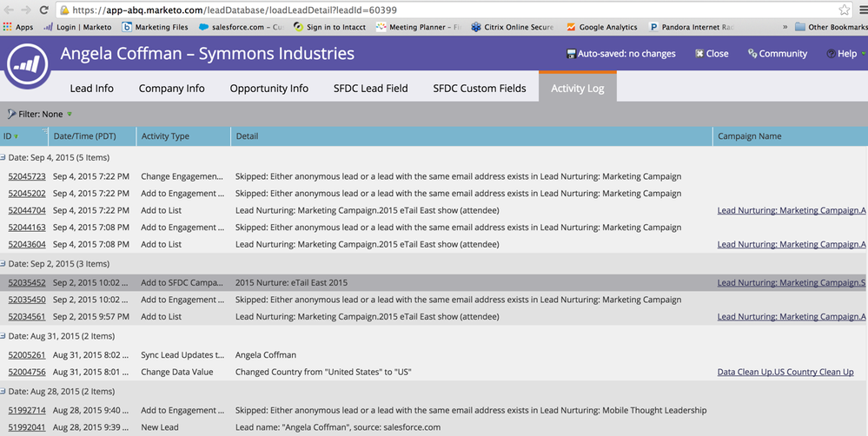
Task: Select the 'New Lead' activity type cell
Action: tap(159, 427)
